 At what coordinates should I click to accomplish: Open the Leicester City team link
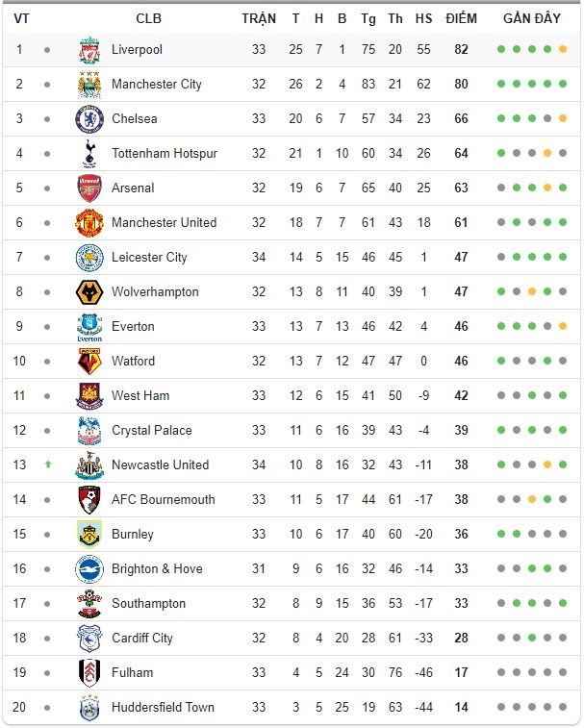(149, 257)
